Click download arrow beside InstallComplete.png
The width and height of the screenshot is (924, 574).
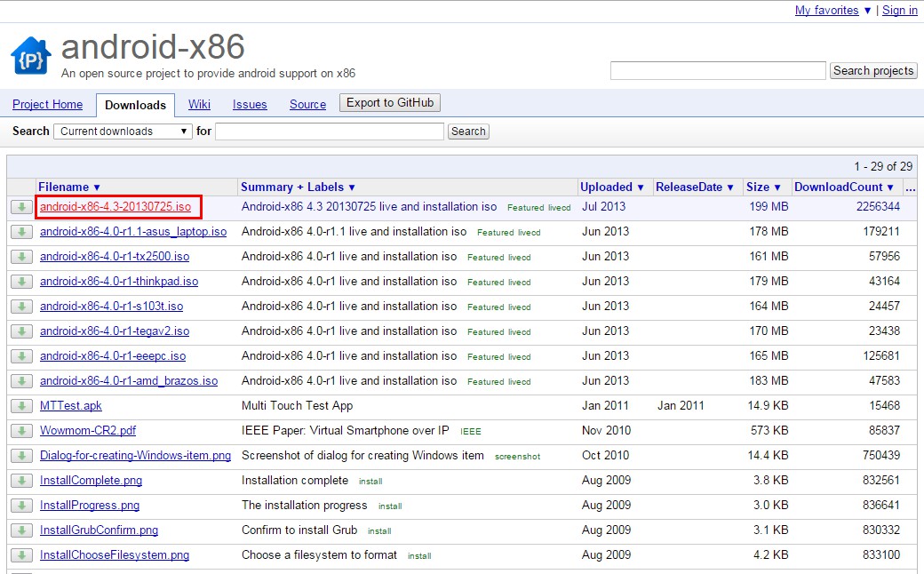point(21,481)
